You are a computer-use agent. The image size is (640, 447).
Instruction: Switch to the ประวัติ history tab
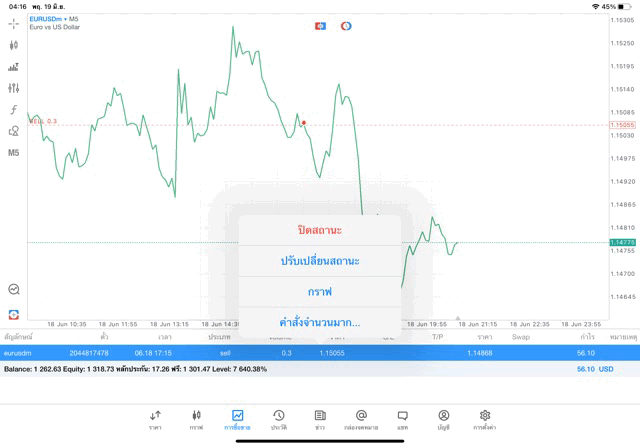pos(278,420)
